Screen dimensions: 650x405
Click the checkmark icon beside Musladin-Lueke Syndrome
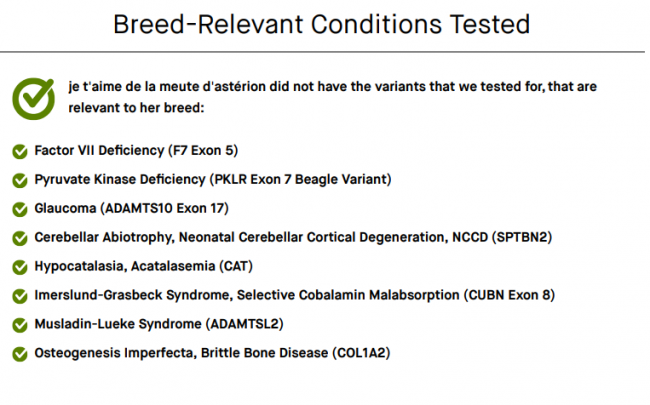coord(20,325)
